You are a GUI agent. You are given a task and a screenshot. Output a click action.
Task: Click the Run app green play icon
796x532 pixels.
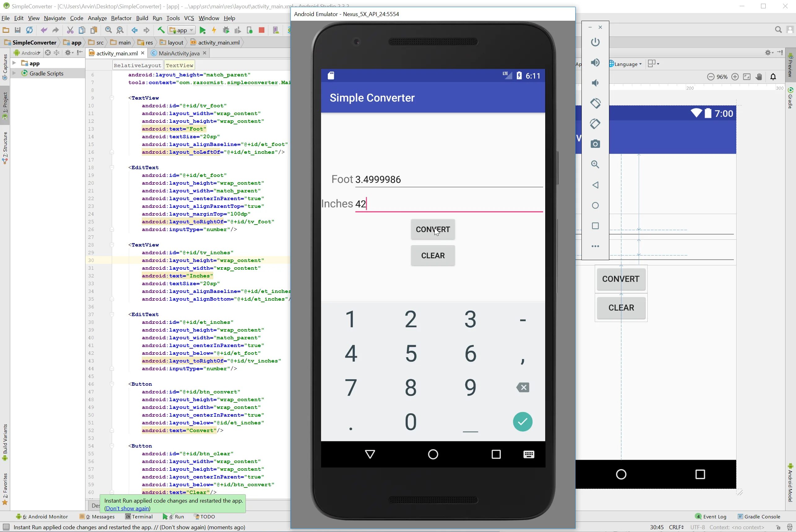(202, 31)
